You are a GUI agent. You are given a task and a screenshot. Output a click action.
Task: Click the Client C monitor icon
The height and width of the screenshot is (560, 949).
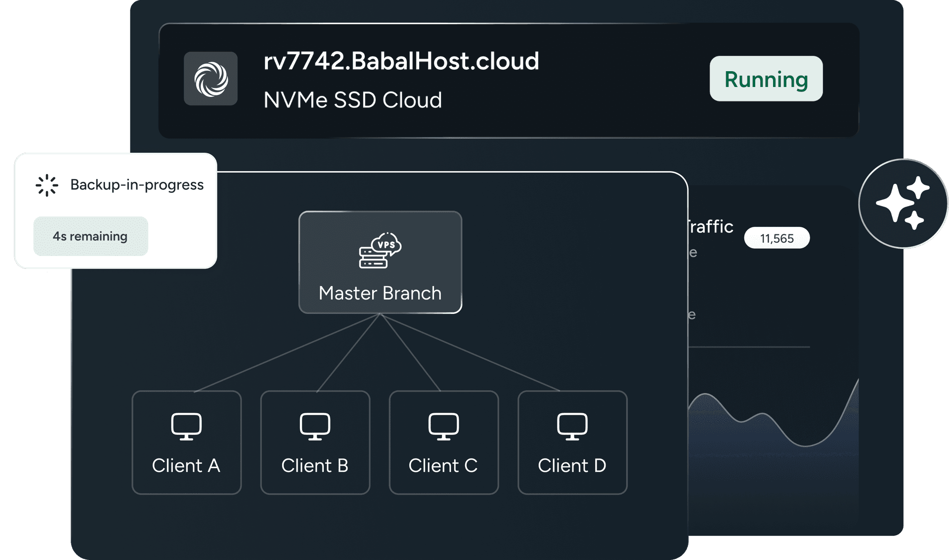pos(443,426)
